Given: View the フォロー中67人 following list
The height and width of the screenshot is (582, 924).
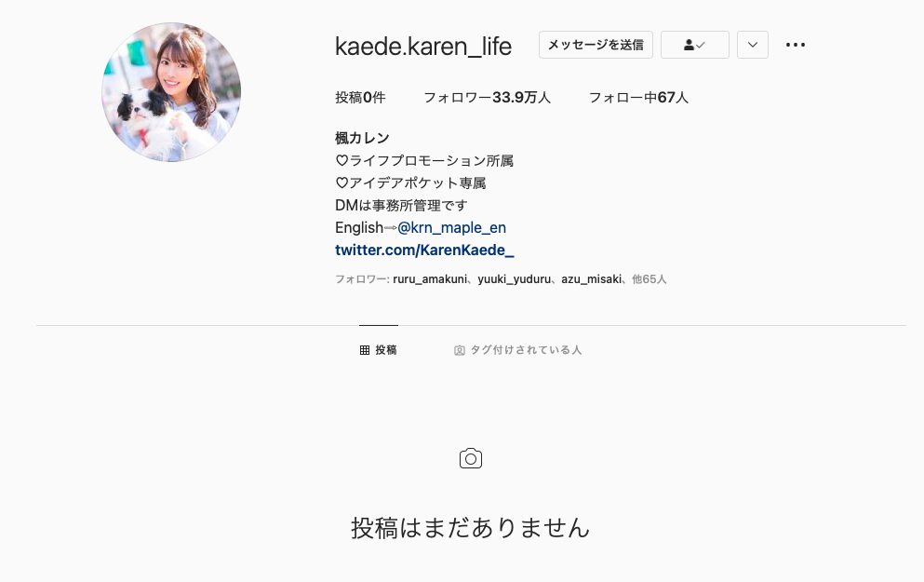Looking at the screenshot, I should click(638, 97).
